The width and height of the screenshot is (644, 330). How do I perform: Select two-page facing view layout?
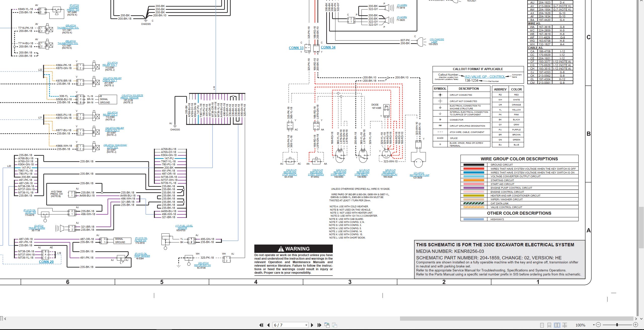[557, 325]
